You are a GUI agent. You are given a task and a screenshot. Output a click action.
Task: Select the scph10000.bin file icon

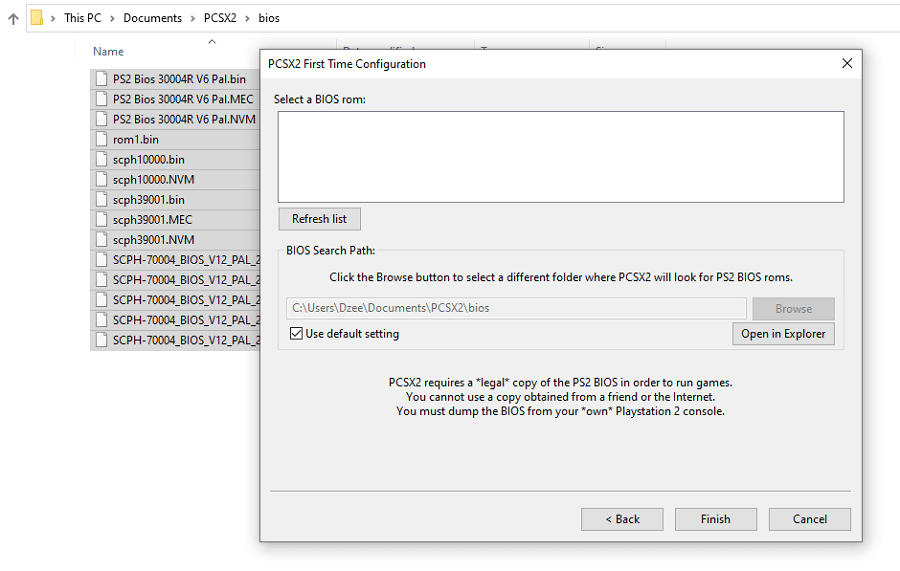[x=102, y=159]
